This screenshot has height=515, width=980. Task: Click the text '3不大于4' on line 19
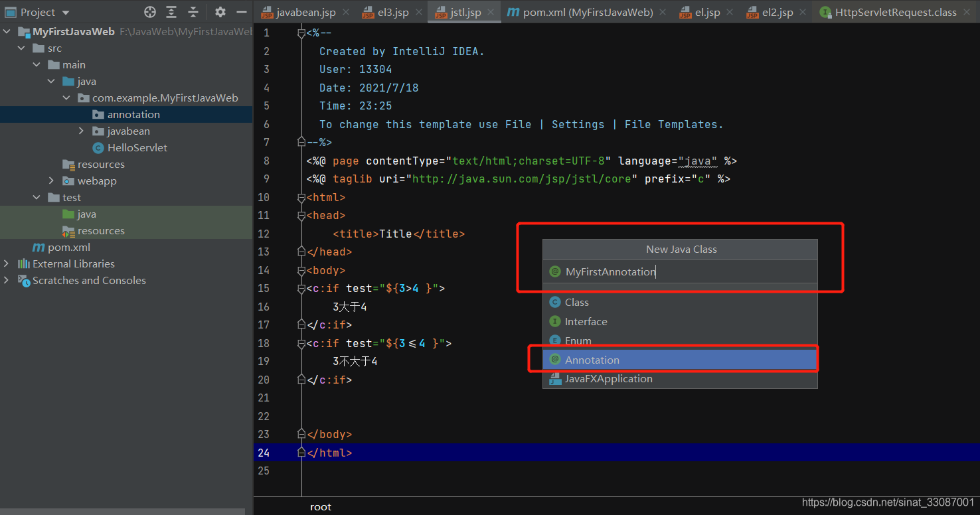point(355,362)
